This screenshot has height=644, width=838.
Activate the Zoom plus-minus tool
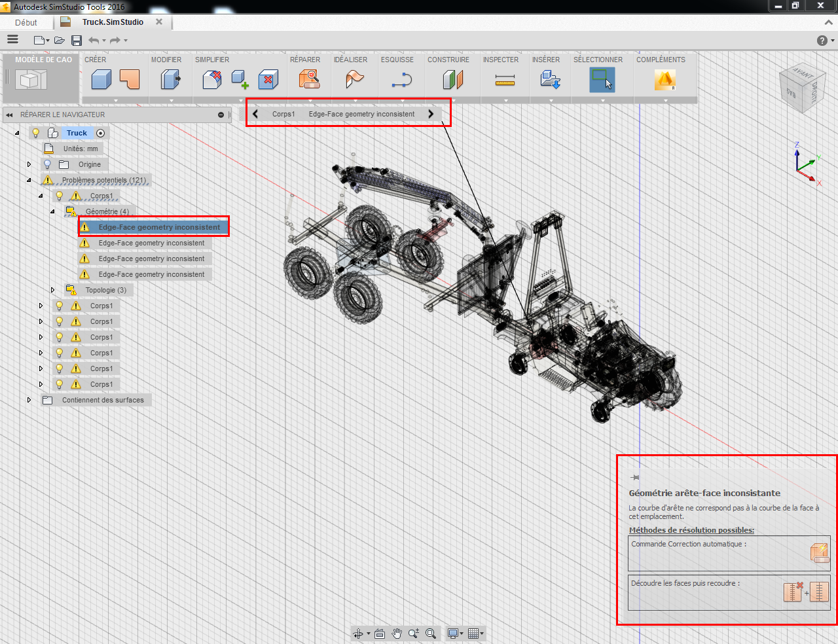[x=414, y=634]
